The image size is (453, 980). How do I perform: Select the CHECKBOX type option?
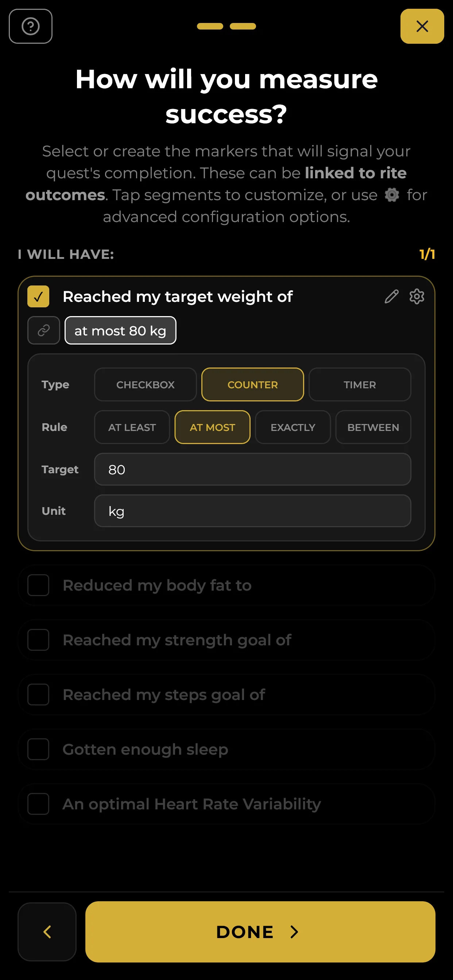tap(146, 385)
